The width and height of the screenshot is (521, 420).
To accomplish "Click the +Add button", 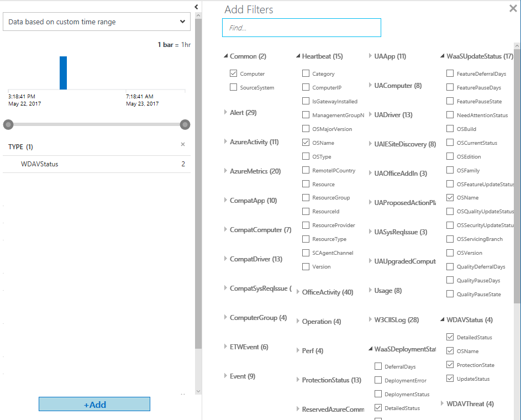I will click(94, 405).
